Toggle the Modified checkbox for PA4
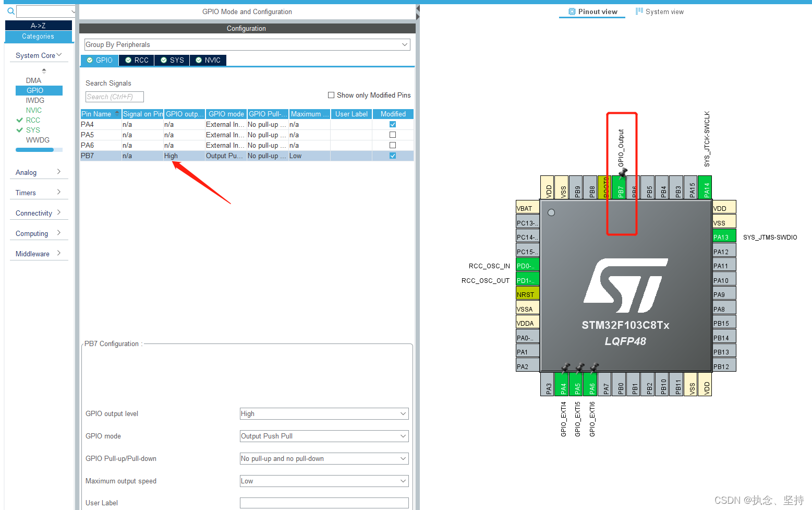The image size is (812, 510). tap(393, 124)
